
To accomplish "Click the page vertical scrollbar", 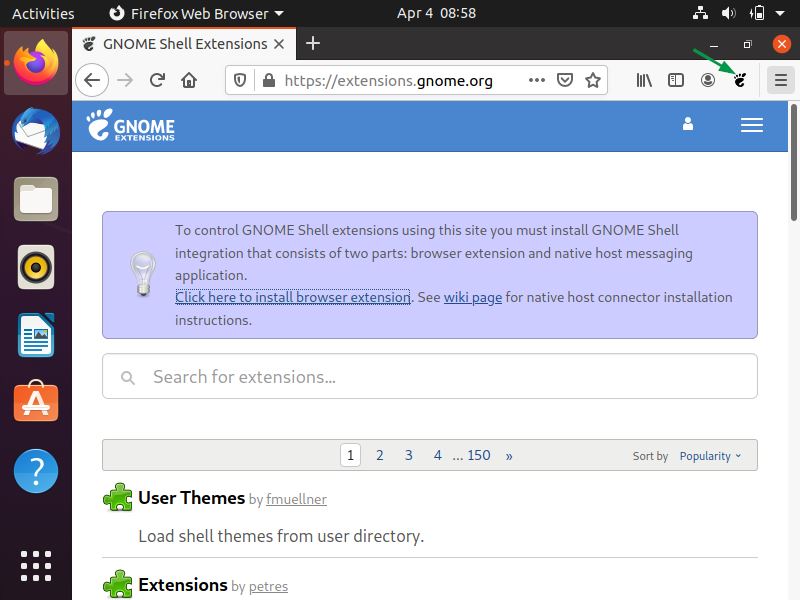I will coord(794,162).
